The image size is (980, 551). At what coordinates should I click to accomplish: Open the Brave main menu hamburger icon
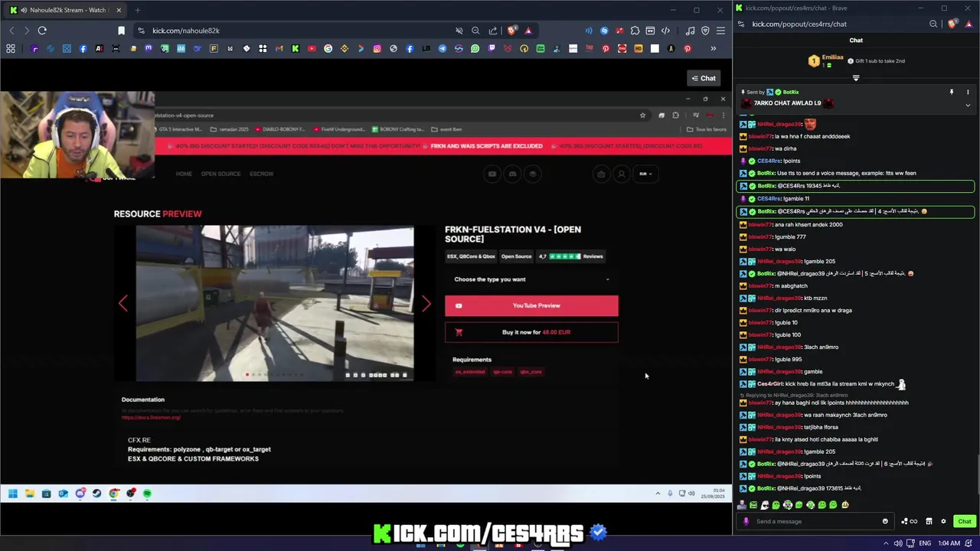[720, 31]
